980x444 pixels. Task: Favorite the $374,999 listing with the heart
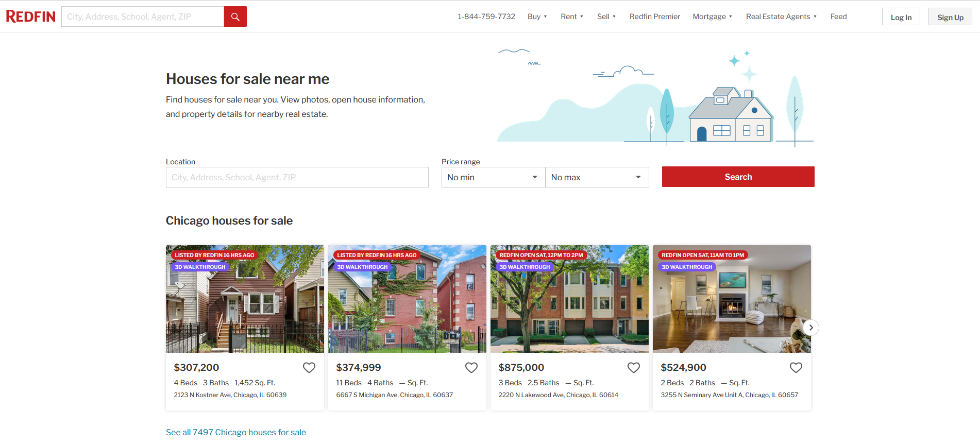click(x=471, y=367)
